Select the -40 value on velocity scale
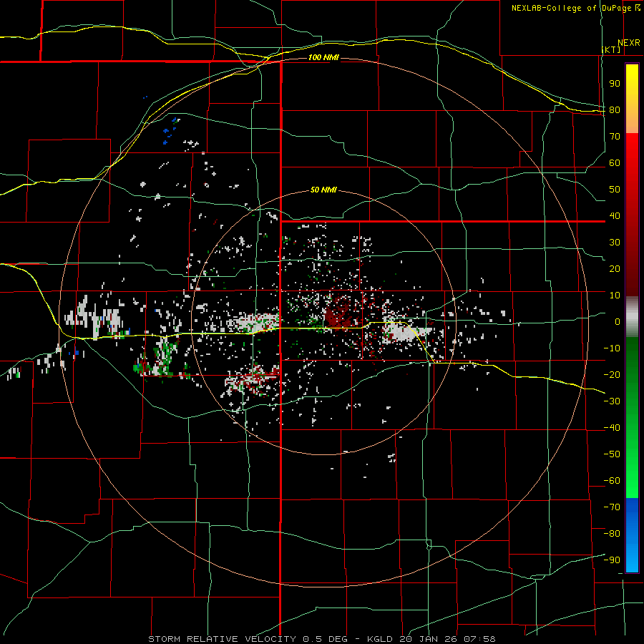This screenshot has width=644, height=644. (x=612, y=428)
